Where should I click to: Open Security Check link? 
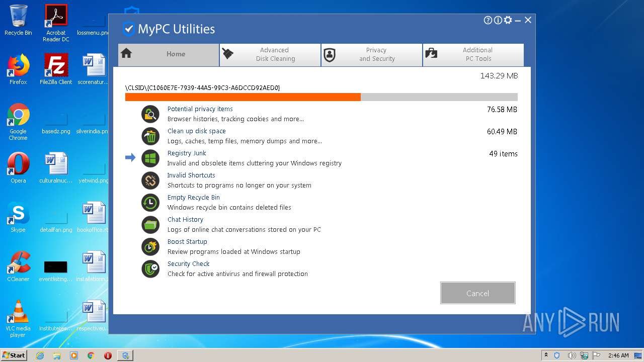point(188,264)
